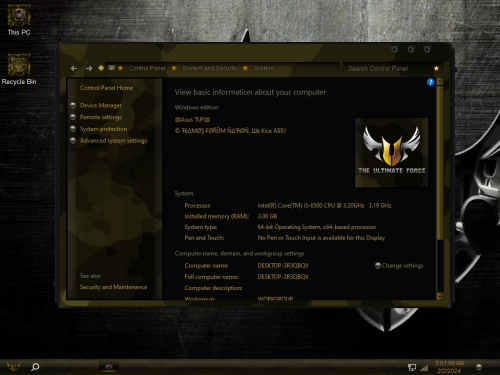Click the vertical scrollbar thumb
Image resolution: width=500 pixels, height=375 pixels.
tap(440, 162)
